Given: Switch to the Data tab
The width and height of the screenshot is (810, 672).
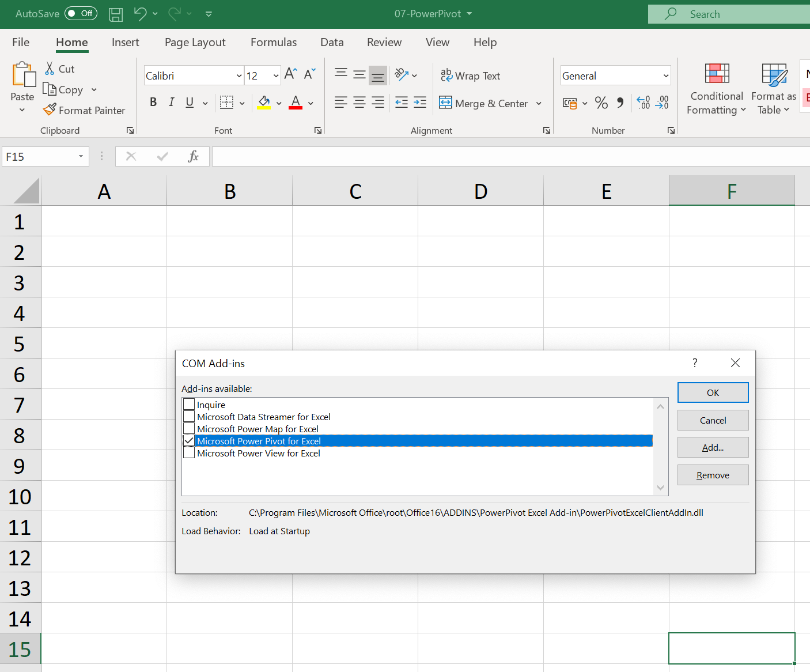Looking at the screenshot, I should point(332,42).
